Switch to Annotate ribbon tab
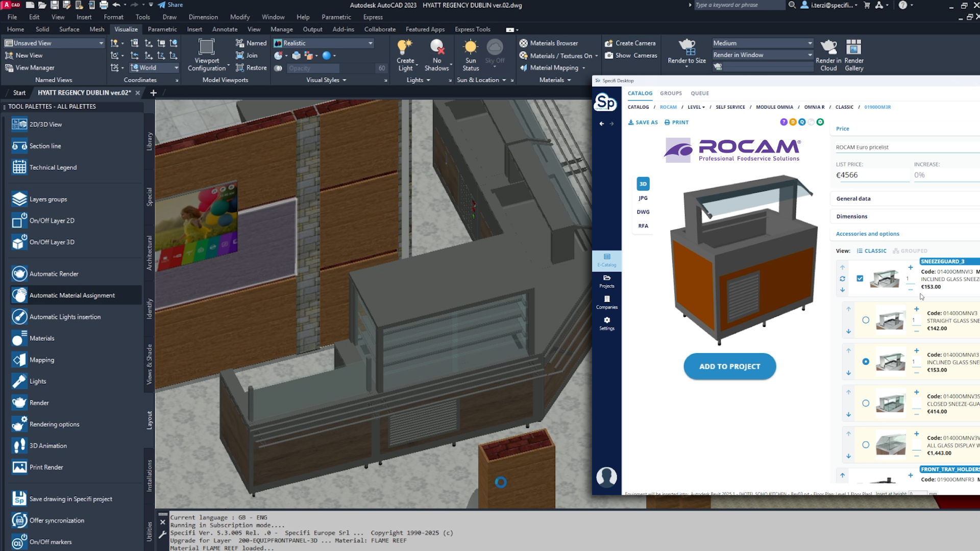Viewport: 980px width, 551px height. point(225,29)
